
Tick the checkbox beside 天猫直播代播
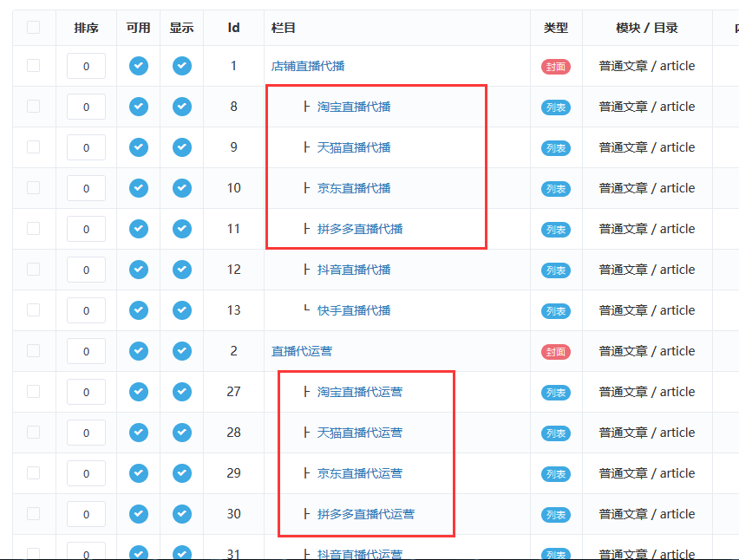34,147
